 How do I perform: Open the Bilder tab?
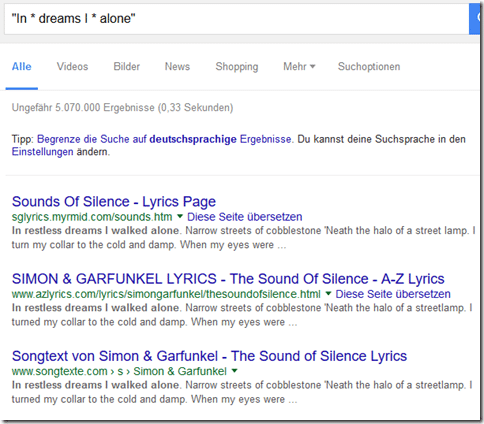point(127,67)
